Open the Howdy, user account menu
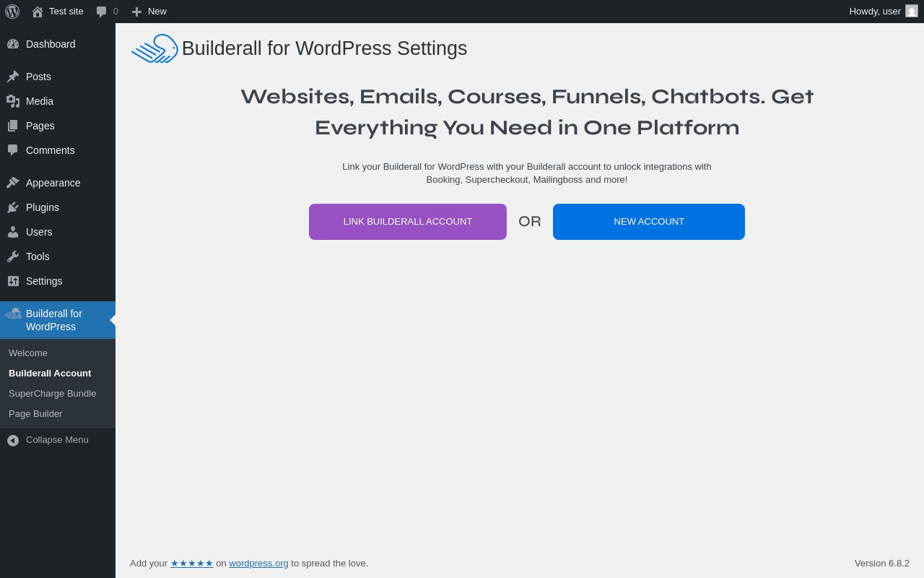The image size is (924, 578). point(884,12)
